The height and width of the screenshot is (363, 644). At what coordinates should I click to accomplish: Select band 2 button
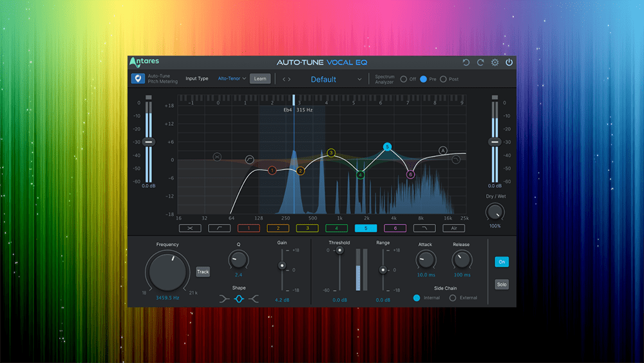pos(278,228)
